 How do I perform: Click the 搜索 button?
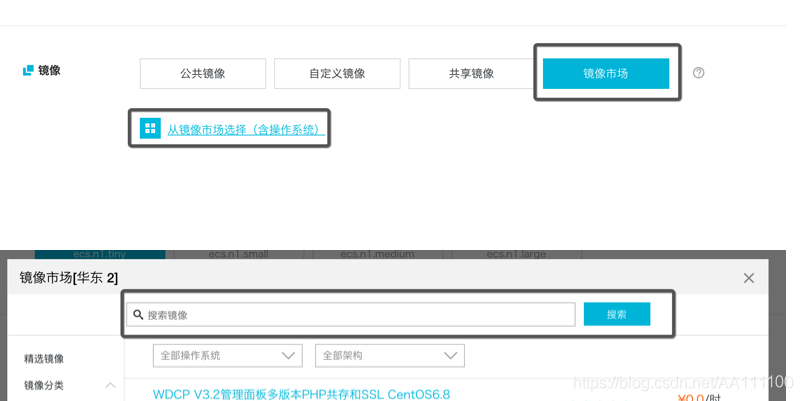point(617,314)
